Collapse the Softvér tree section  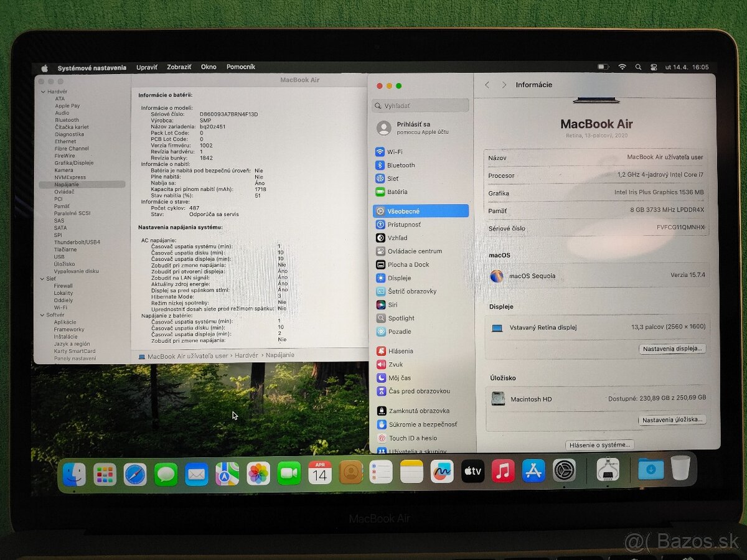coord(42,314)
